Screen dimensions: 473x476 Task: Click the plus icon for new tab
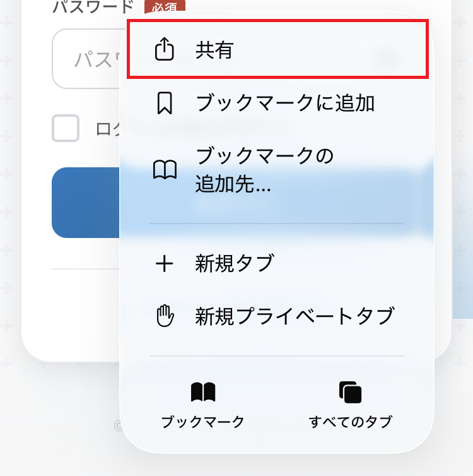(165, 263)
